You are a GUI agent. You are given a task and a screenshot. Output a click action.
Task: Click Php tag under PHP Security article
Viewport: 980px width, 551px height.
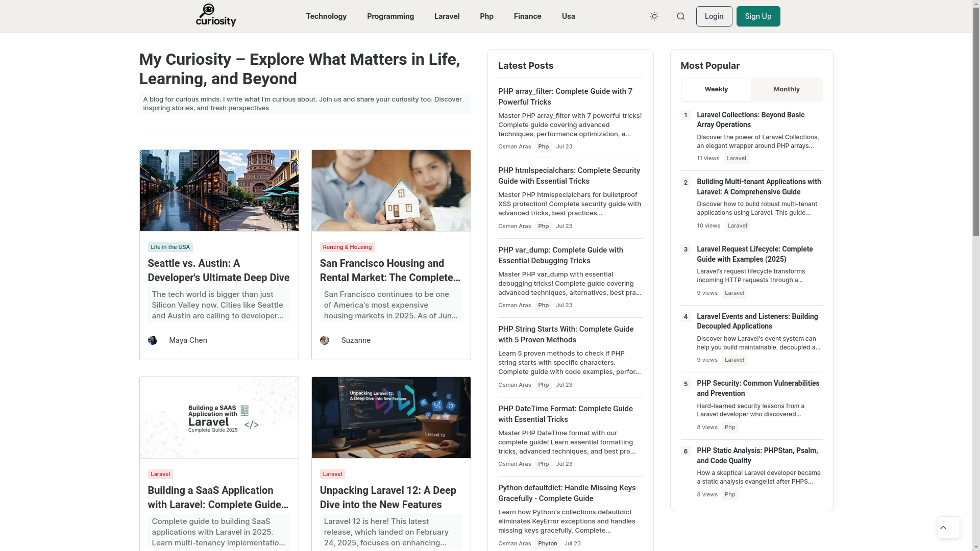(x=730, y=428)
